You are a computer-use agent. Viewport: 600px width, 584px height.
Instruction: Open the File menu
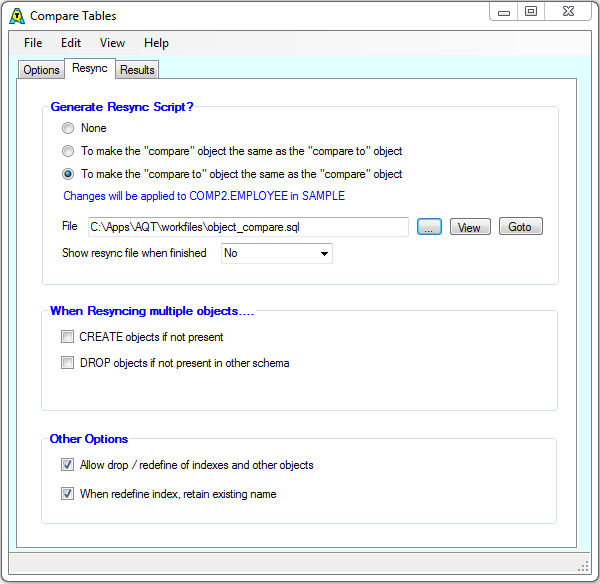coord(33,43)
